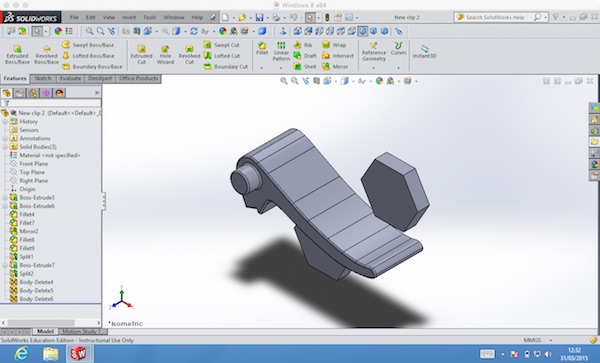Viewport: 600px width, 363px height.
Task: Switch to the Office Products tab
Action: click(x=139, y=78)
